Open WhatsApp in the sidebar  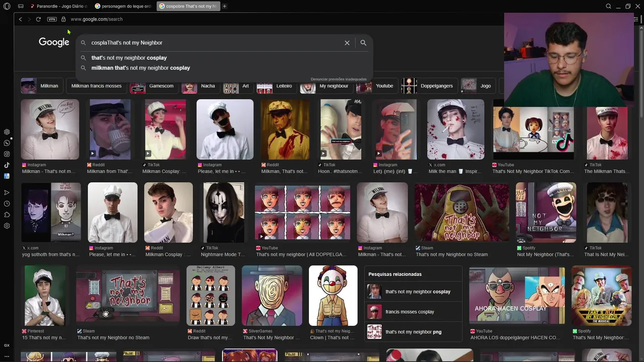click(7, 143)
